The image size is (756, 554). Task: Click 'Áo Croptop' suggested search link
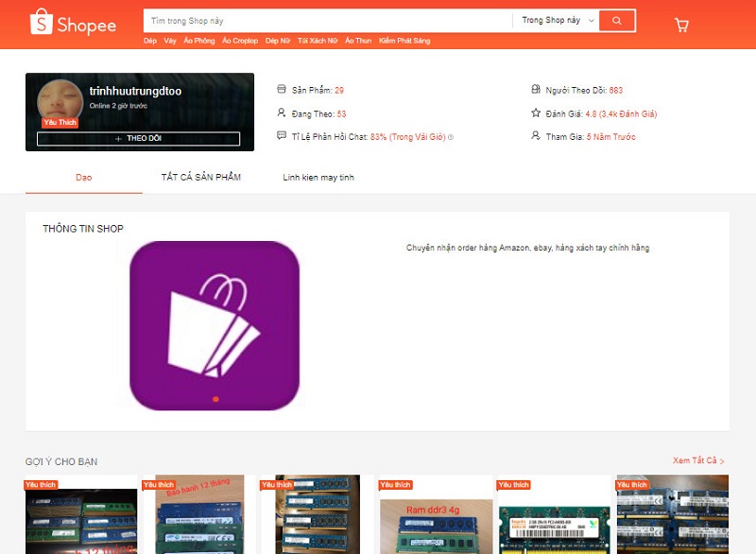pos(240,41)
